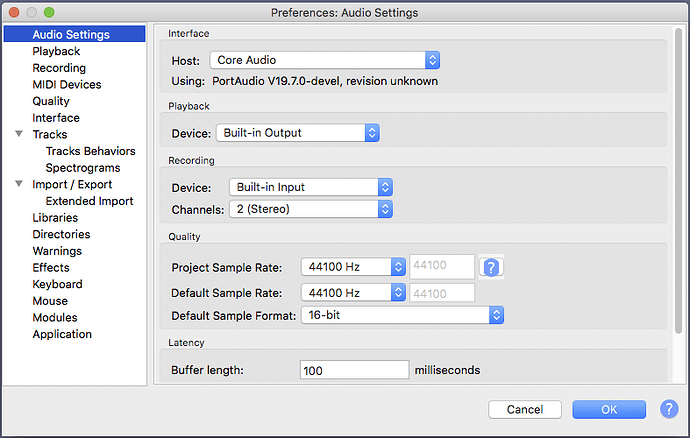Open Default Sample Format dropdown (16-bit)
Viewport: 690px width, 438px height.
402,315
